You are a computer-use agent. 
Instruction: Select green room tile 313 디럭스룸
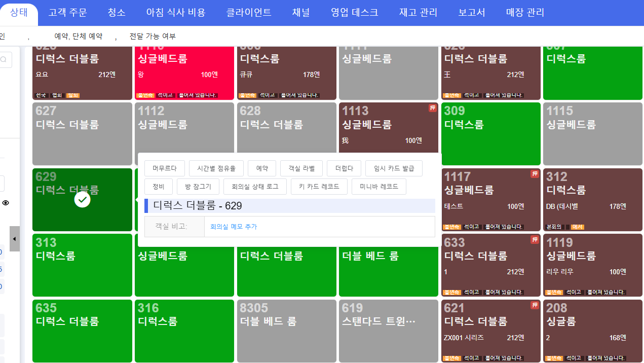click(82, 266)
